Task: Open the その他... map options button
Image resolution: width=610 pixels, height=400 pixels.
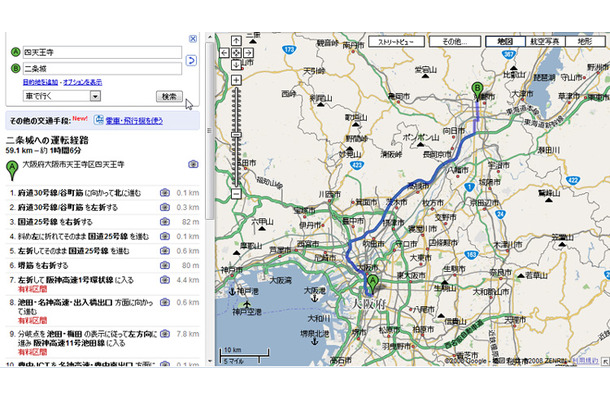Action: tap(455, 41)
